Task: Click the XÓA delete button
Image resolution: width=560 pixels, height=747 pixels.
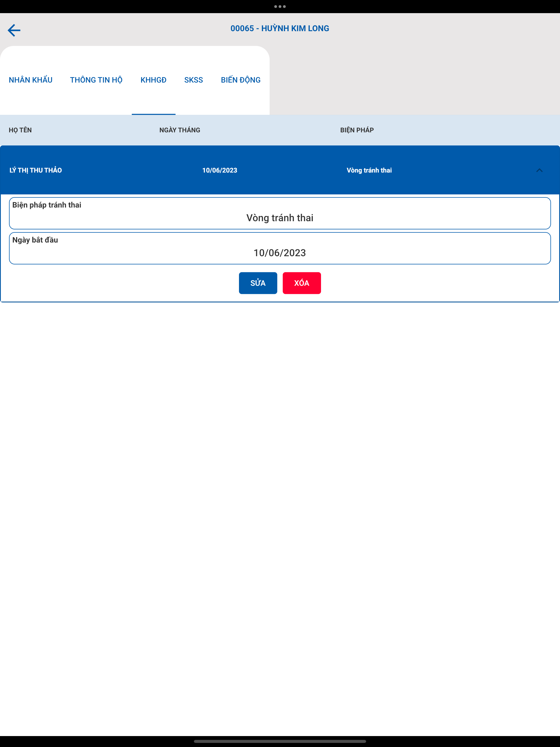Action: coord(302,283)
